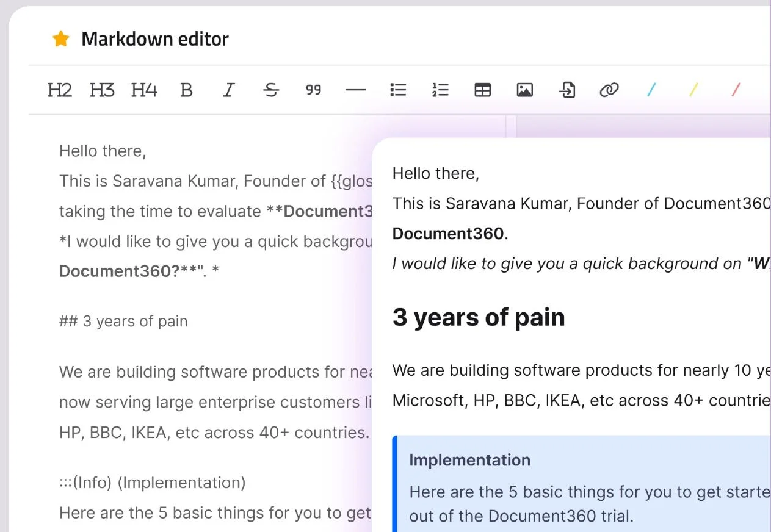771x532 pixels.
Task: Create a numbered list
Action: pyautogui.click(x=440, y=90)
